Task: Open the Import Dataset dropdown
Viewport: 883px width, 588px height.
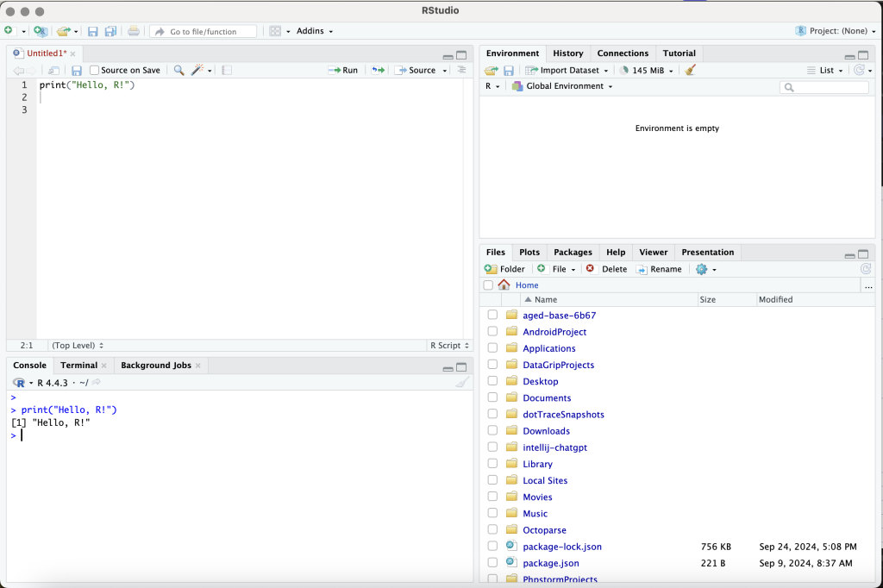Action: [x=567, y=70]
